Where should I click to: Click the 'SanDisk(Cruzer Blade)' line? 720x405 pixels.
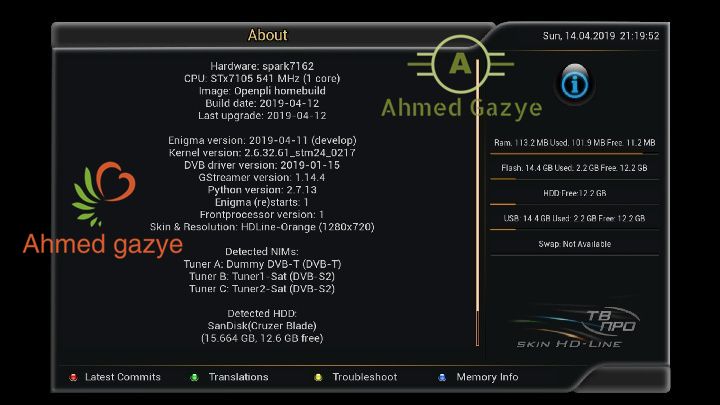[262, 326]
